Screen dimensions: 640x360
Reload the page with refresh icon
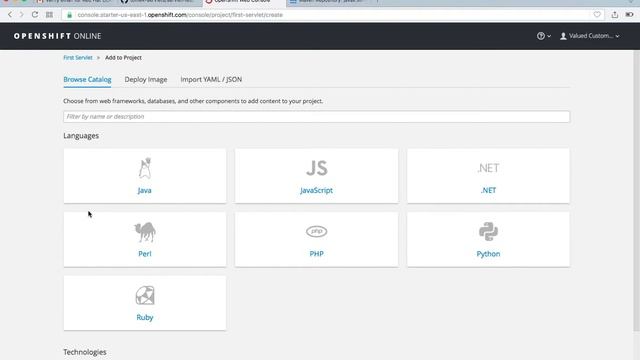point(35,15)
